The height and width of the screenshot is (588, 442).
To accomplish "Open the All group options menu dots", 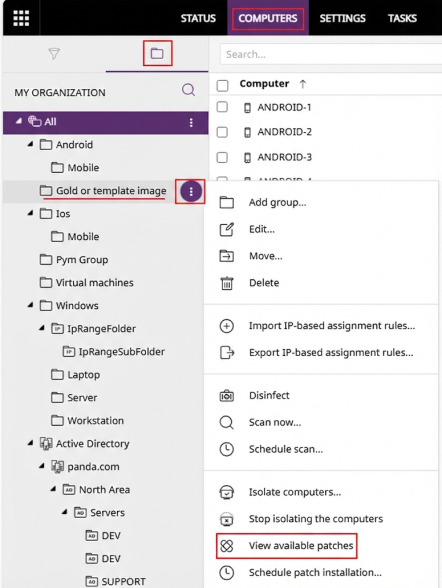I will [x=191, y=122].
